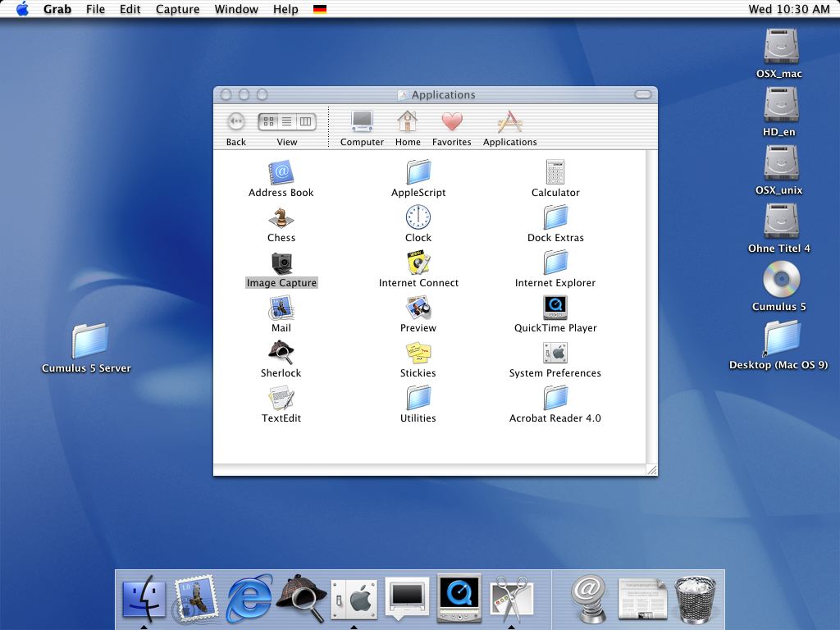Click the Back arrow button

pyautogui.click(x=235, y=121)
